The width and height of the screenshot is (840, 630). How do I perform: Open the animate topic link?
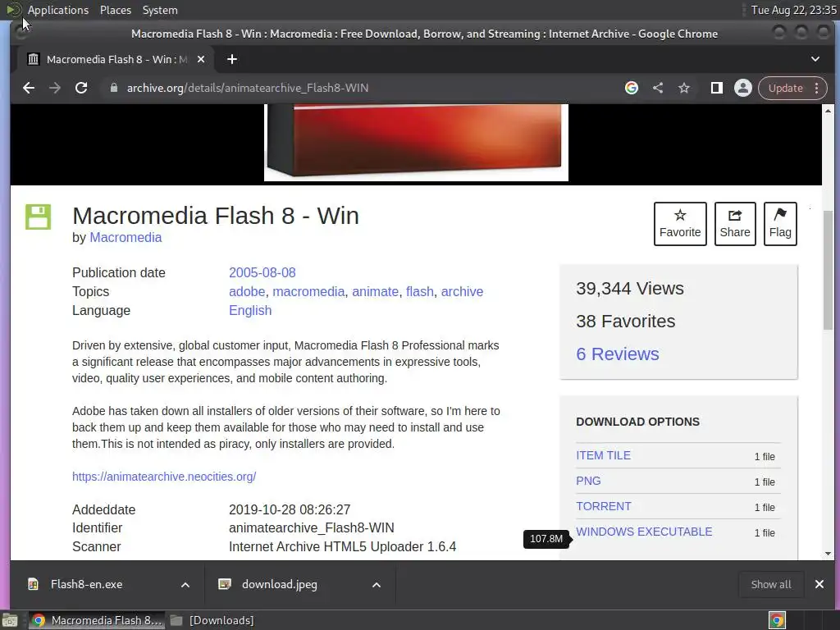(375, 291)
